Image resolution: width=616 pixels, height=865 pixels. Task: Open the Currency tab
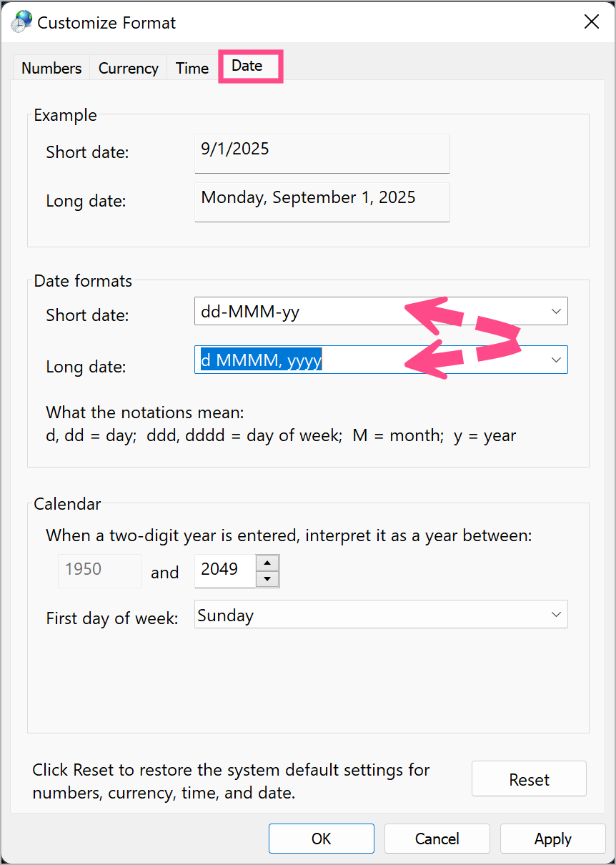coord(128,69)
